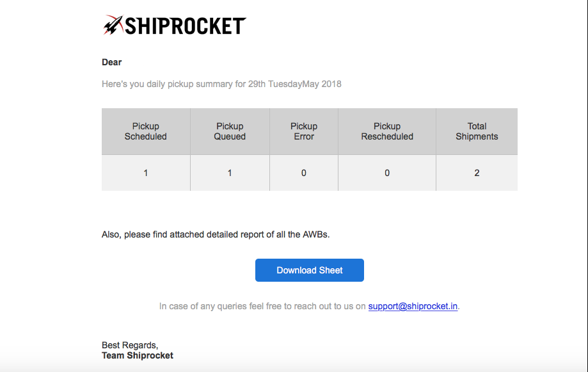Image resolution: width=588 pixels, height=372 pixels.
Task: Click the attached detailed report sentence
Action: point(216,234)
